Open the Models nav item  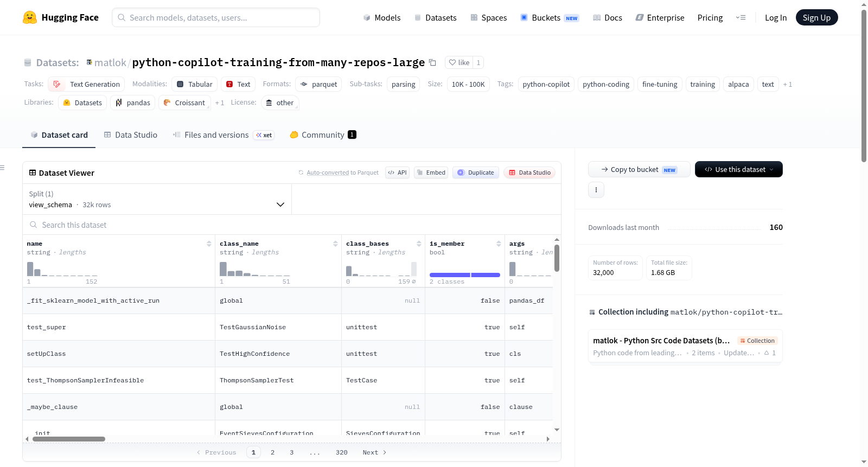pyautogui.click(x=382, y=17)
